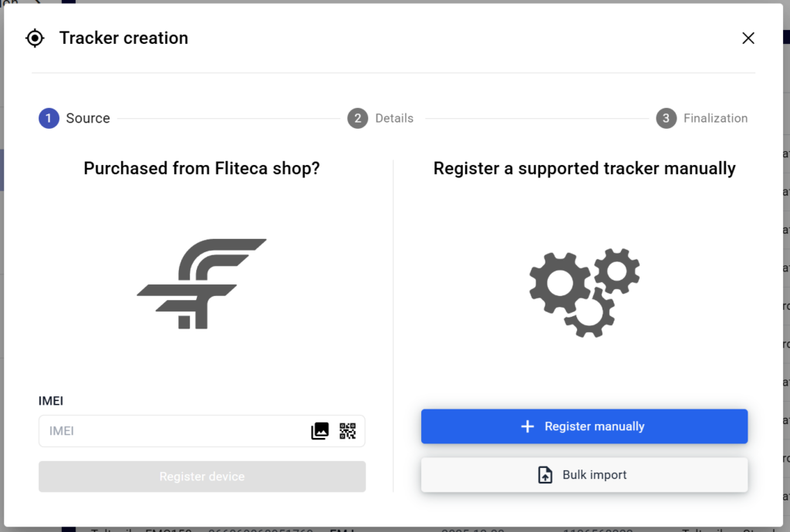Click the "Register a supported tracker manually" heading
Viewport: 790px width, 532px height.
(x=584, y=168)
